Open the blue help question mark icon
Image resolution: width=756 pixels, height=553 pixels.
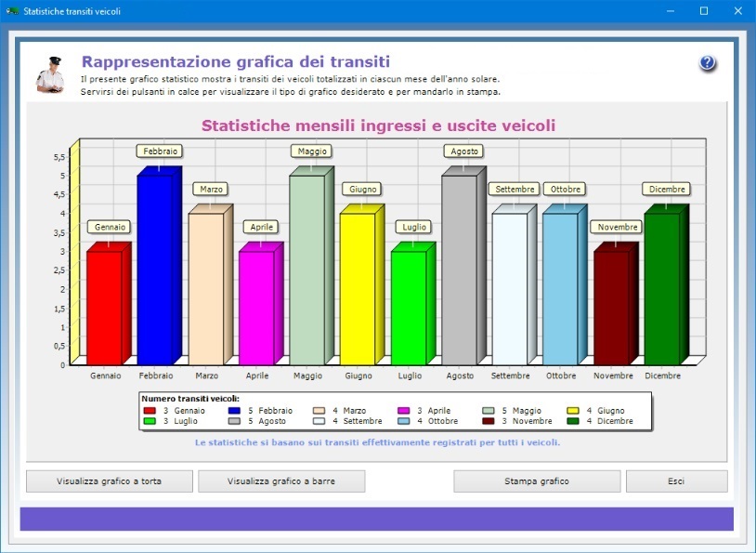707,62
